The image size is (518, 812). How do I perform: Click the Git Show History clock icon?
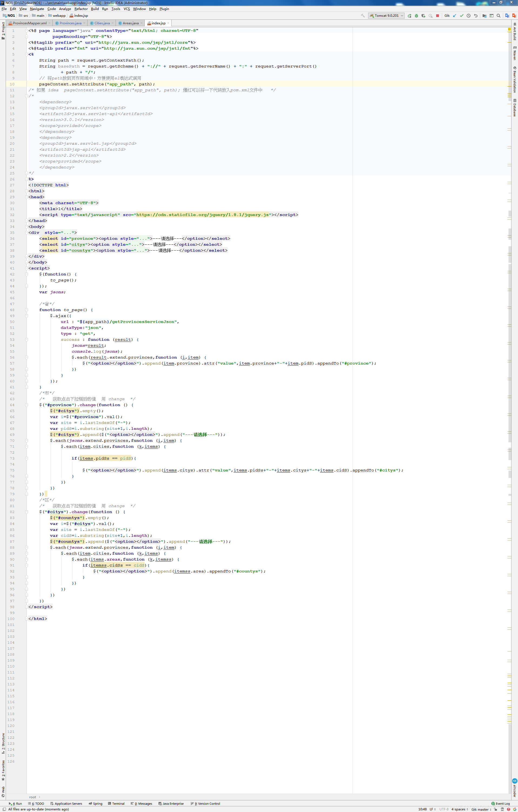coord(469,15)
